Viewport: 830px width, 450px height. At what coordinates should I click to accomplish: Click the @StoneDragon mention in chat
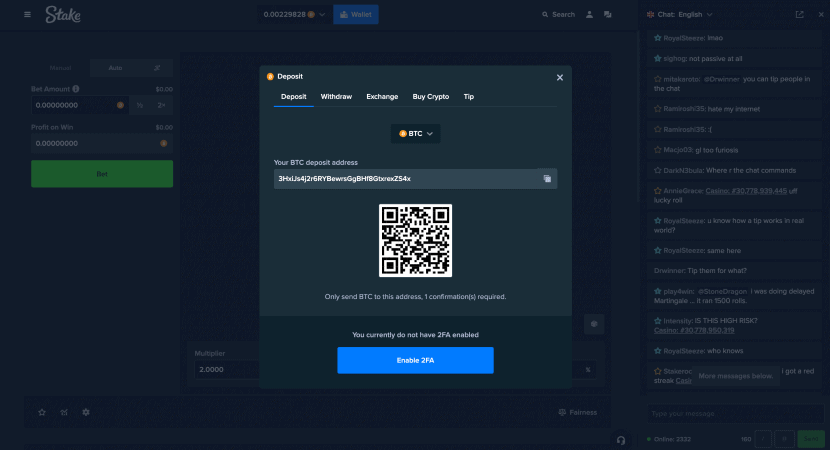[723, 291]
